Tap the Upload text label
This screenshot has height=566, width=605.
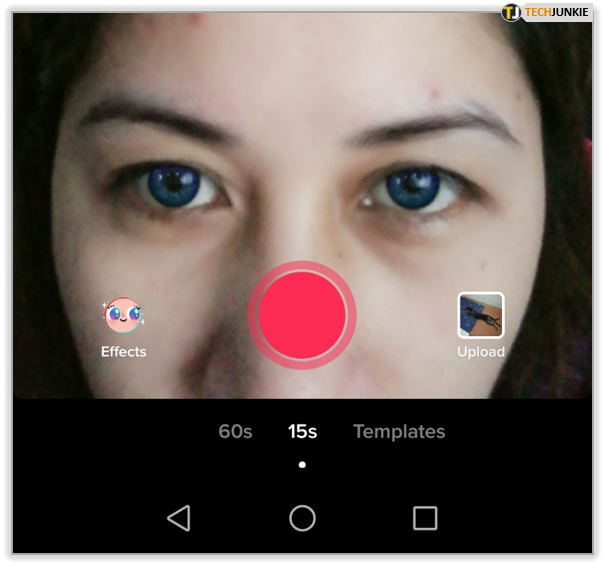(480, 352)
